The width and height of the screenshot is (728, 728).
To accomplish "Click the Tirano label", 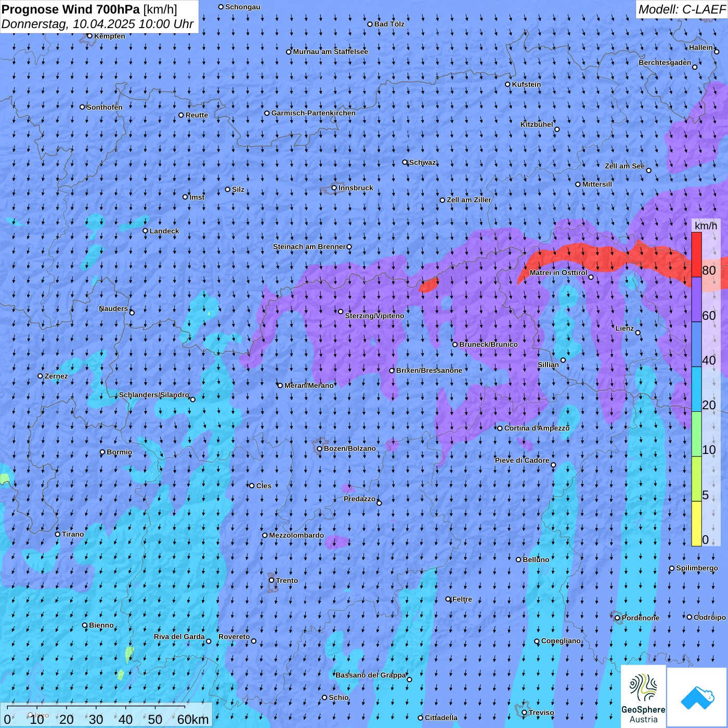I will 73,534.
